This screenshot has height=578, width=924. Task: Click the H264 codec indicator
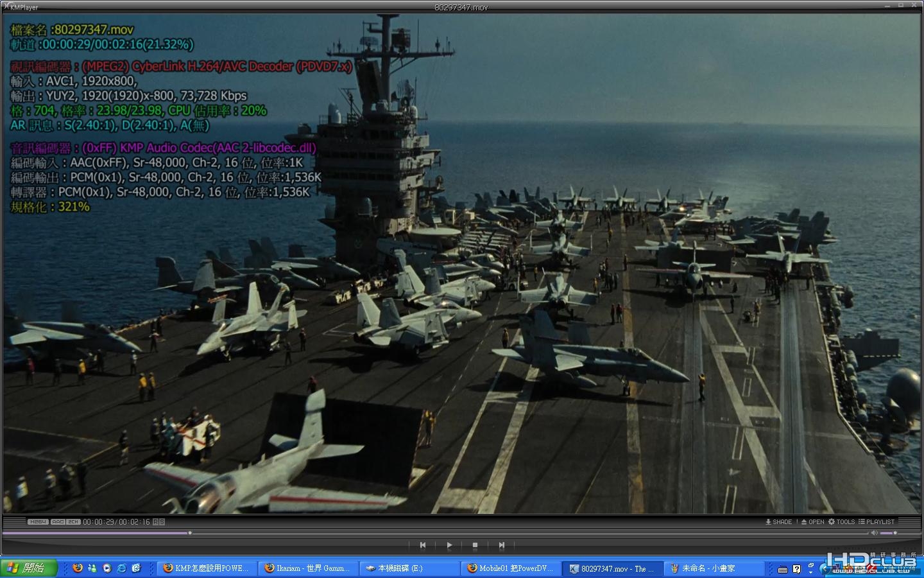38,521
